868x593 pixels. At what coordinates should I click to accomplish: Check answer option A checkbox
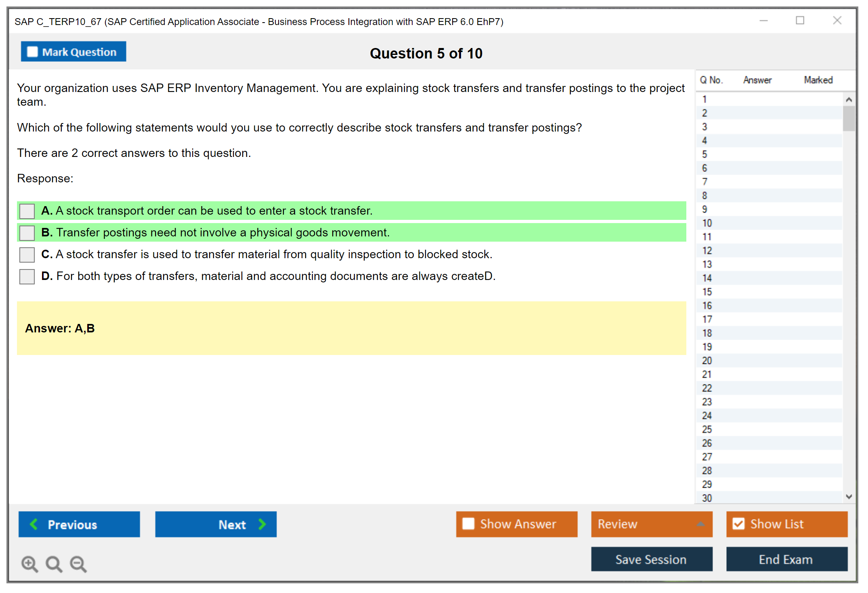(27, 211)
